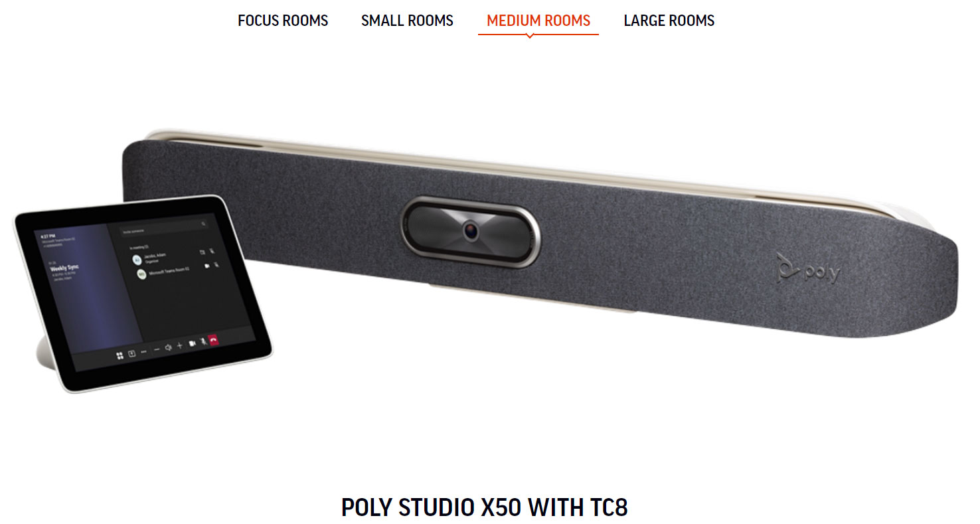Viewport: 980px width, 524px height.
Task: Click the speaker volume icon on tablet
Action: coord(168,347)
